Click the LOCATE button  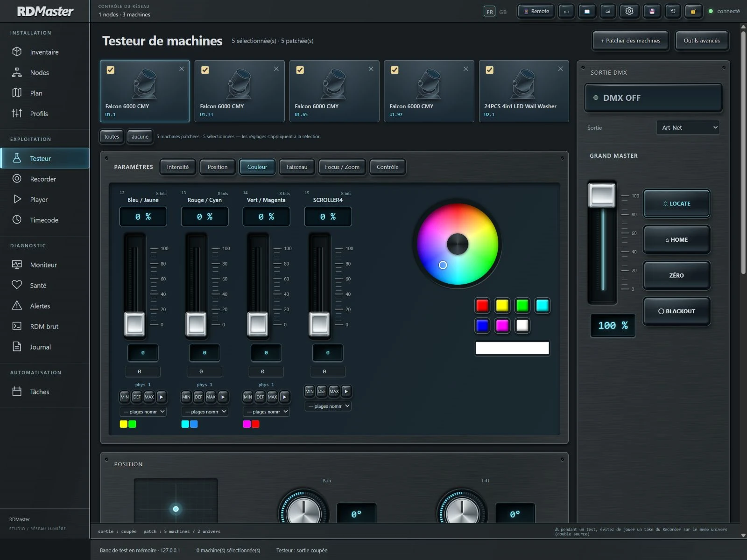[677, 203]
